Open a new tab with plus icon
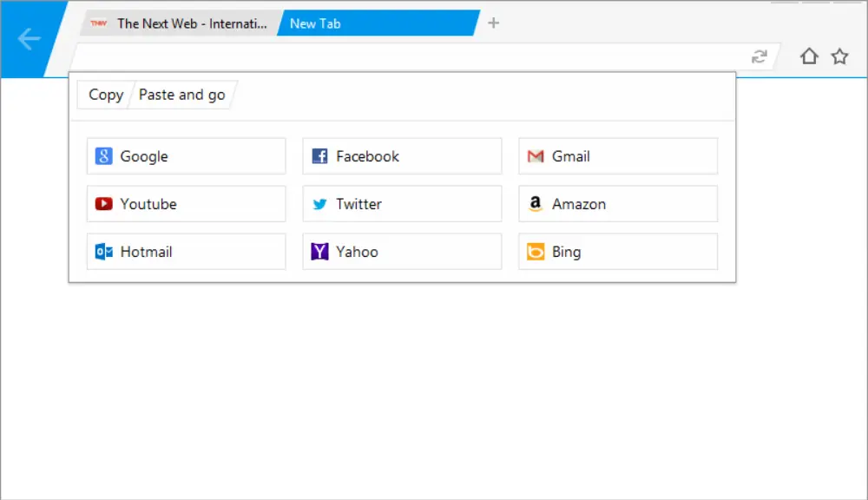868x500 pixels. (x=493, y=23)
